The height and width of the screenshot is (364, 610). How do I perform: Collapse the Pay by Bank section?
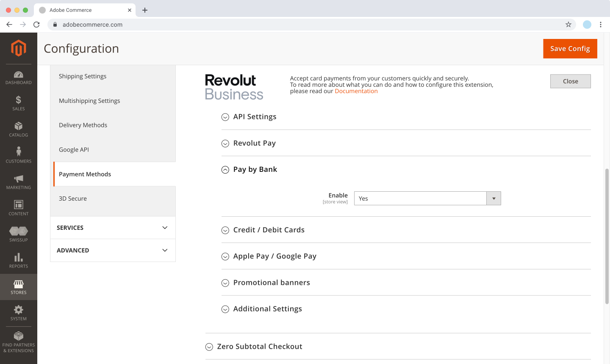[x=255, y=170]
